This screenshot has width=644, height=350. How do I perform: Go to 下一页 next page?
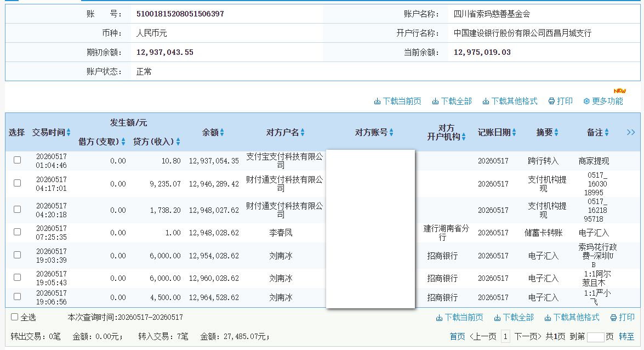click(528, 336)
